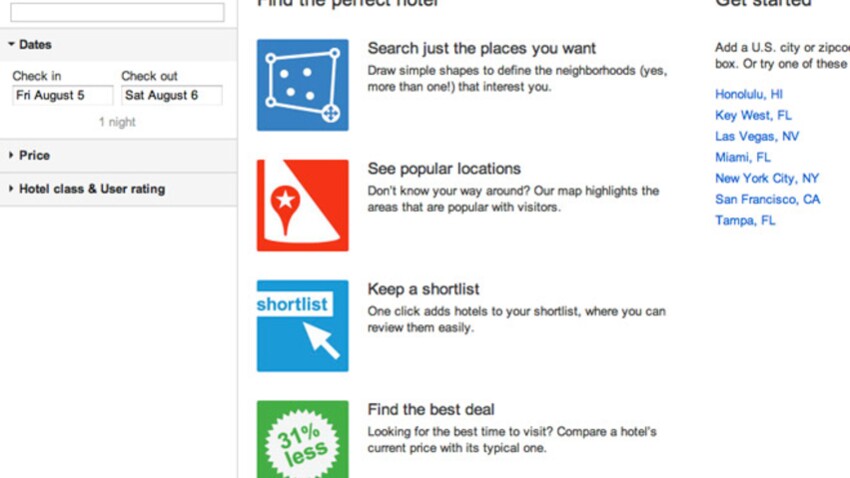This screenshot has height=478, width=850.
Task: Open San Francisco, CA hotels
Action: [x=768, y=199]
